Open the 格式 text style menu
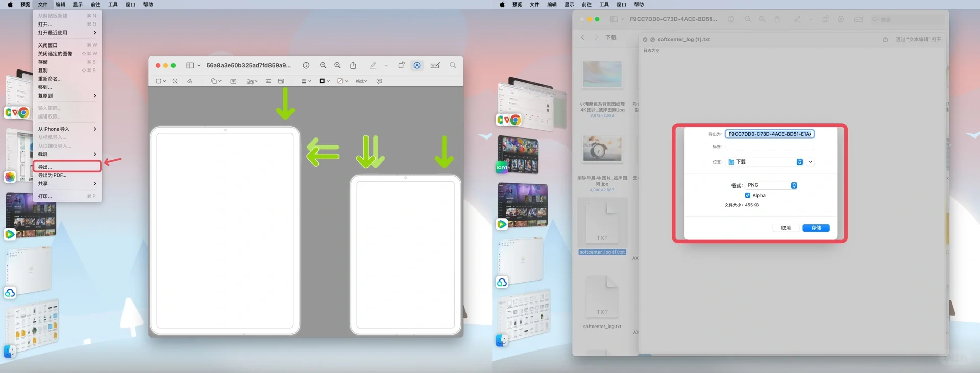Image resolution: width=980 pixels, height=373 pixels. tap(361, 81)
